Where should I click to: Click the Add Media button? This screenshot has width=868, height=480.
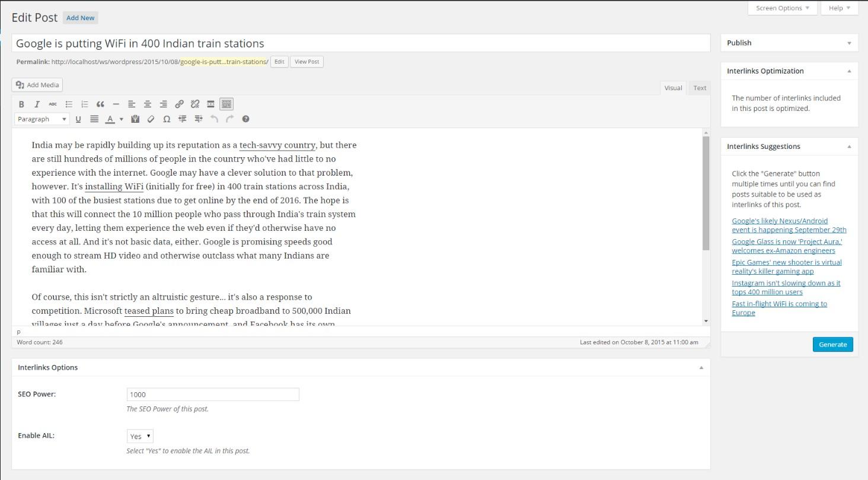coord(37,85)
